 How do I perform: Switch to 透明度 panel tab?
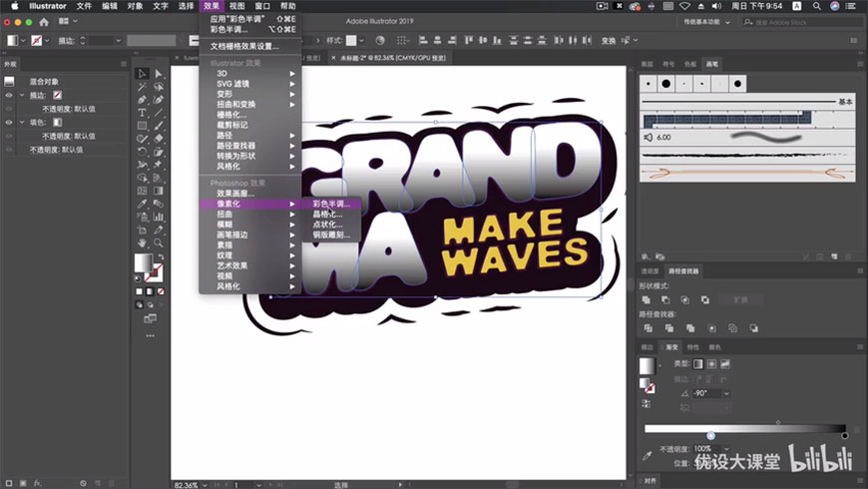[650, 270]
